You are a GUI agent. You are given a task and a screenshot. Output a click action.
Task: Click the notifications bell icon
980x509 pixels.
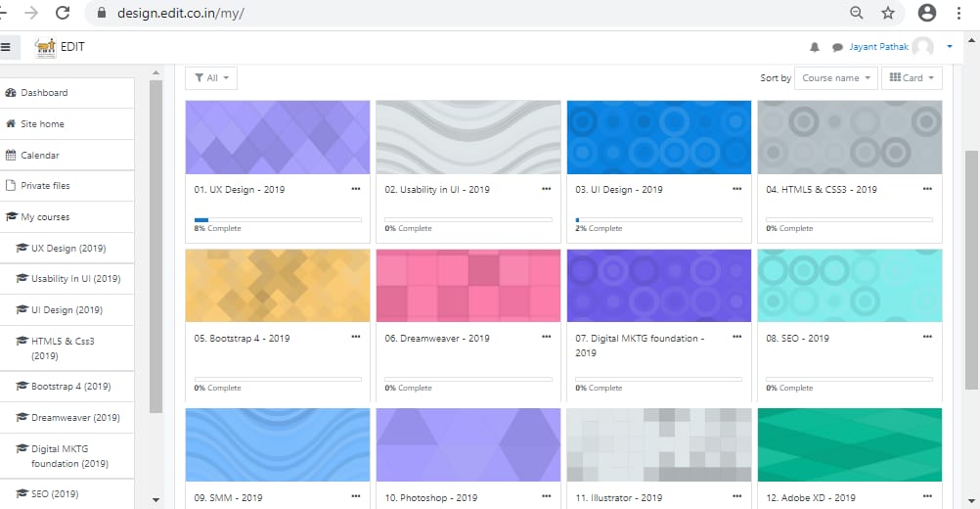tap(815, 47)
